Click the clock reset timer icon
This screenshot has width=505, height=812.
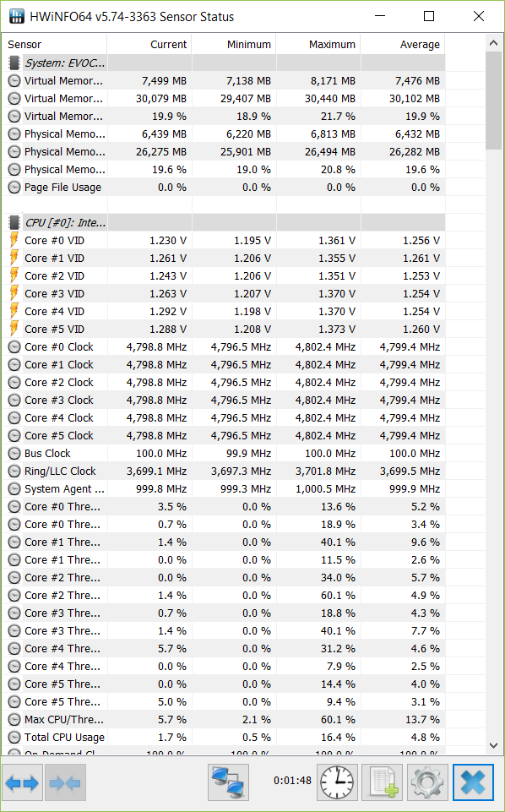pos(337,782)
